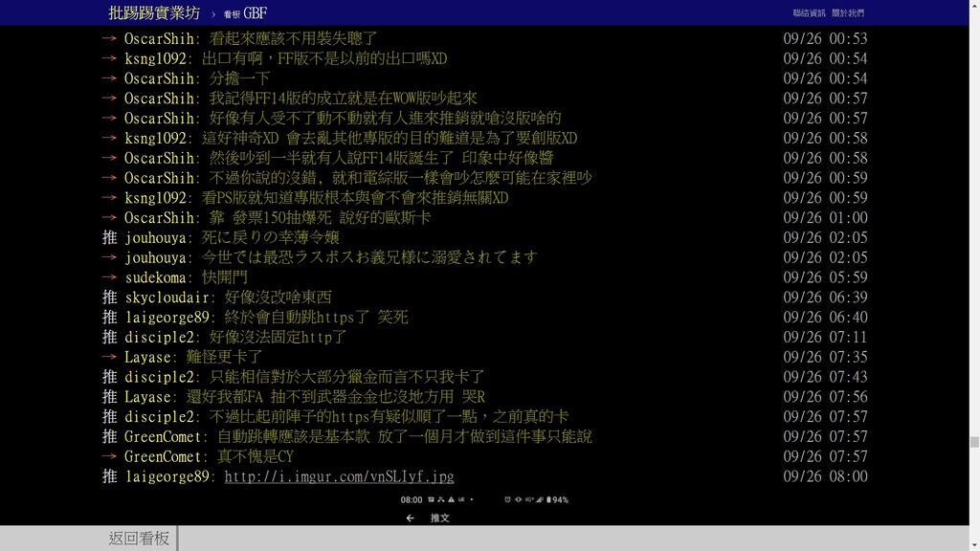
Task: Select comment 好像沒法固定http了
Action: coord(278,338)
